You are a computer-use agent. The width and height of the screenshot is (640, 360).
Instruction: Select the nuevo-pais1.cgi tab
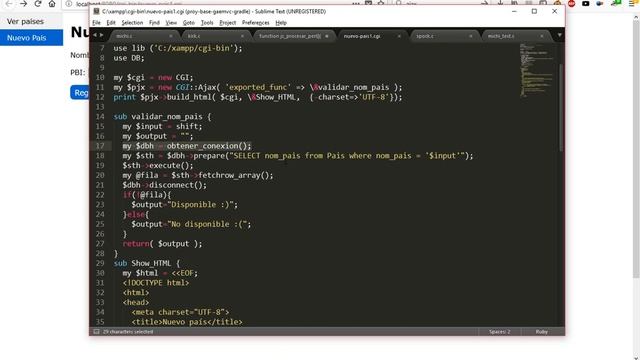371,36
